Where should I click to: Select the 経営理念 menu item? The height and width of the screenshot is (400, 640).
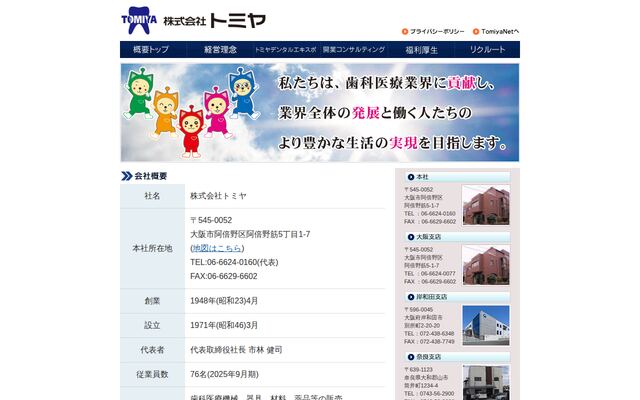[x=220, y=49]
